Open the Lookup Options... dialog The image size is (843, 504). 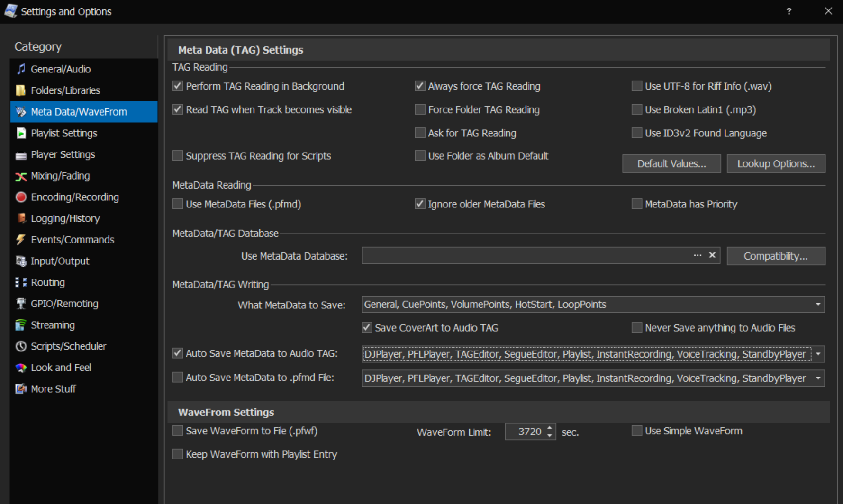(776, 164)
